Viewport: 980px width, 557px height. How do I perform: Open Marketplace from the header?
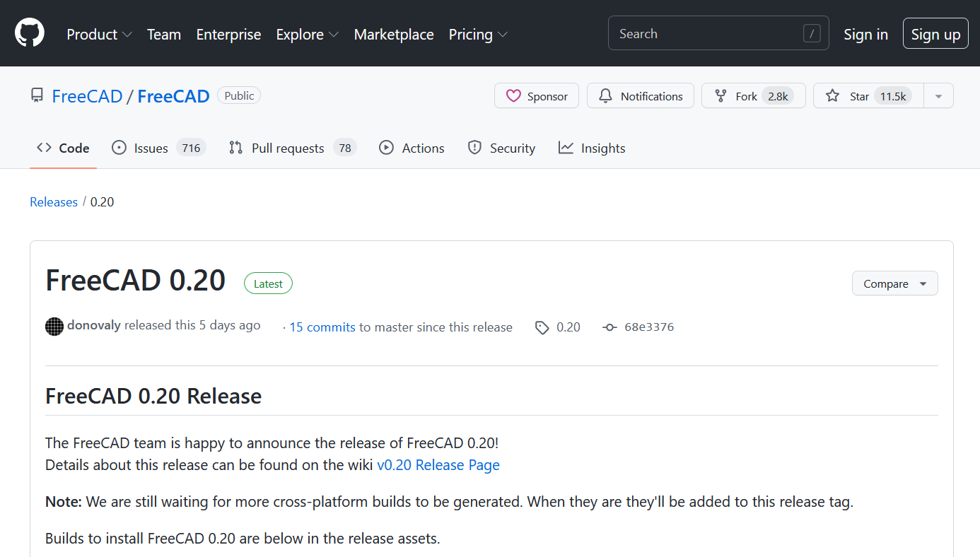point(394,34)
